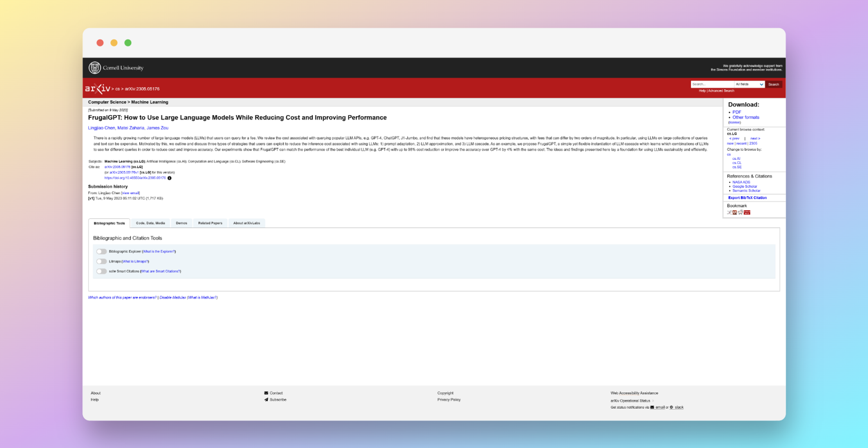Go to the next paper link
The height and width of the screenshot is (448, 868).
[x=755, y=138]
